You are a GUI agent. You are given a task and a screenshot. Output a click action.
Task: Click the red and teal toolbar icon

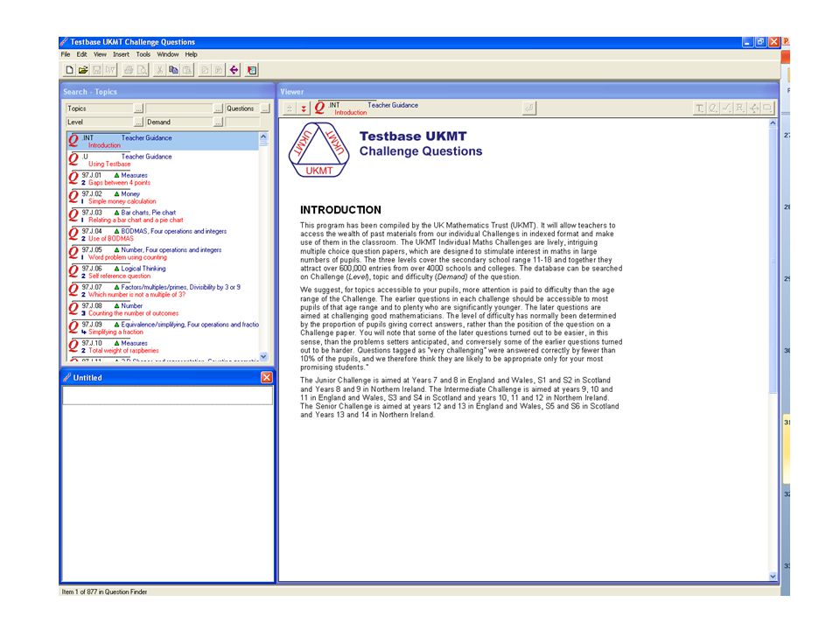pyautogui.click(x=252, y=70)
